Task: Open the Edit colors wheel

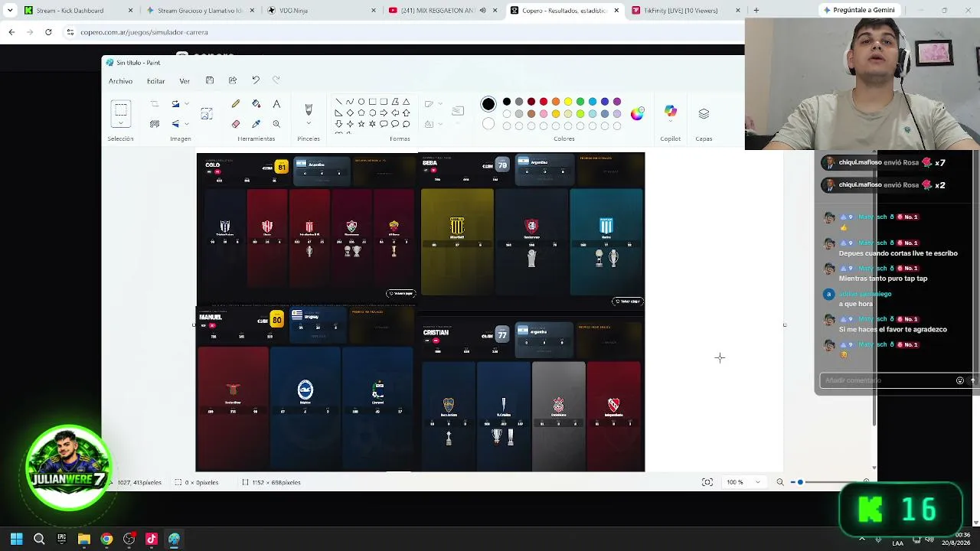Action: pyautogui.click(x=637, y=114)
